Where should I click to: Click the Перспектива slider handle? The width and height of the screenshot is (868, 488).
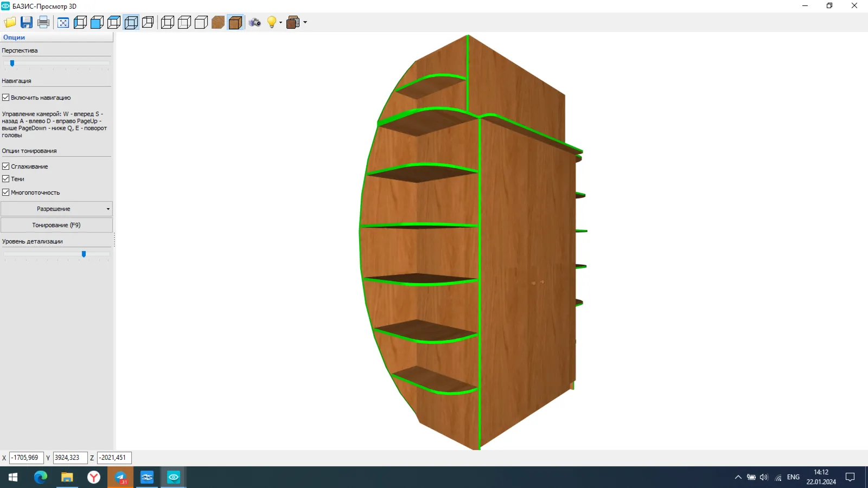12,63
